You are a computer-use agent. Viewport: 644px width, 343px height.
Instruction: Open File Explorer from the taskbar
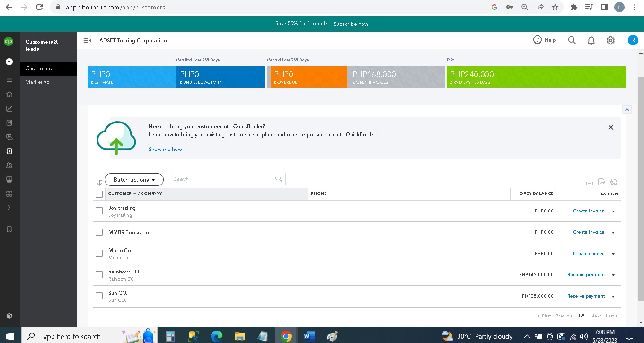(x=239, y=336)
